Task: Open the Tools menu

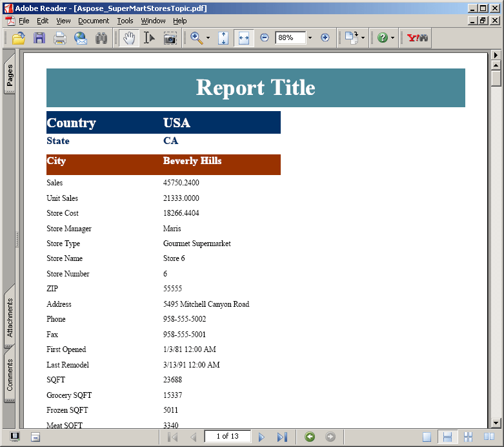Action: coord(125,21)
